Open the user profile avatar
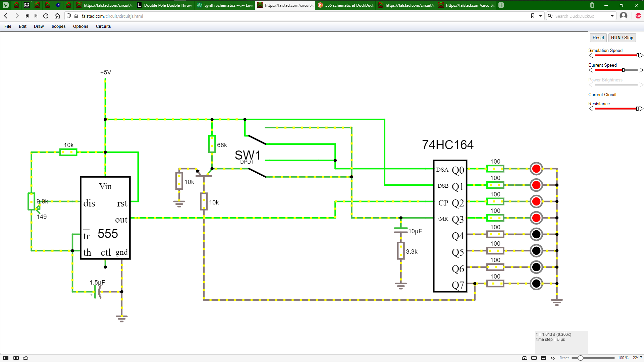This screenshot has height=362, width=644. coord(624,15)
